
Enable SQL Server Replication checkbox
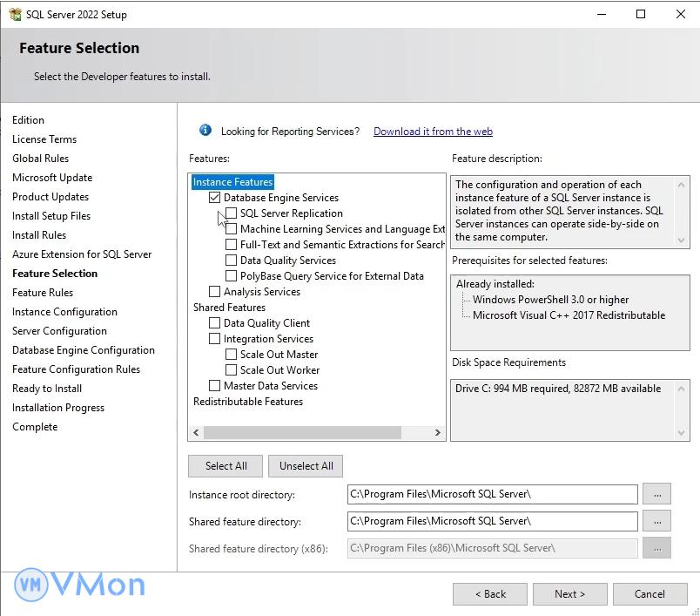(x=232, y=213)
